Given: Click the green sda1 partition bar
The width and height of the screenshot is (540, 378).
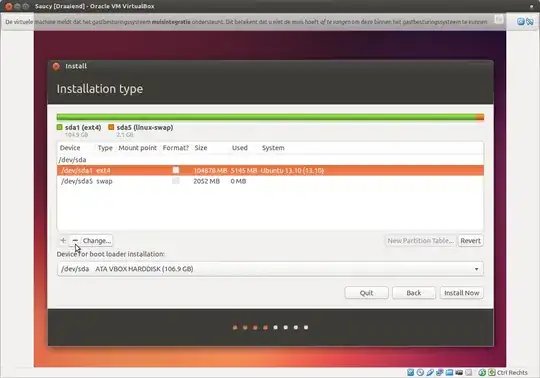Looking at the screenshot, I should pyautogui.click(x=266, y=117).
